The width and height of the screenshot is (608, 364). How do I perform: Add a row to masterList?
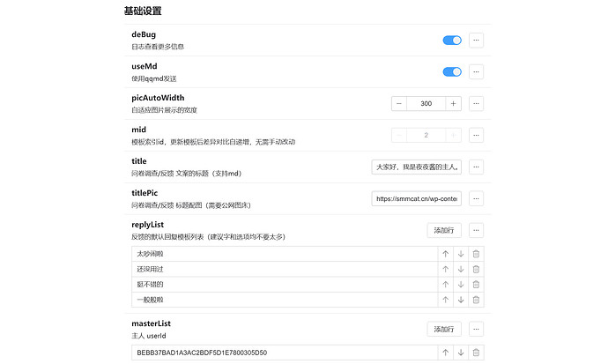(444, 329)
